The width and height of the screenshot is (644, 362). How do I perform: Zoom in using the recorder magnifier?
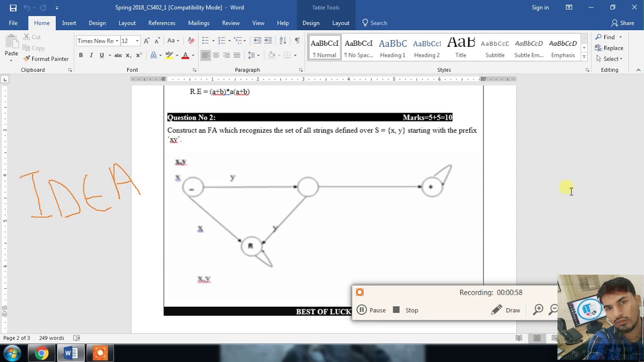(x=538, y=310)
